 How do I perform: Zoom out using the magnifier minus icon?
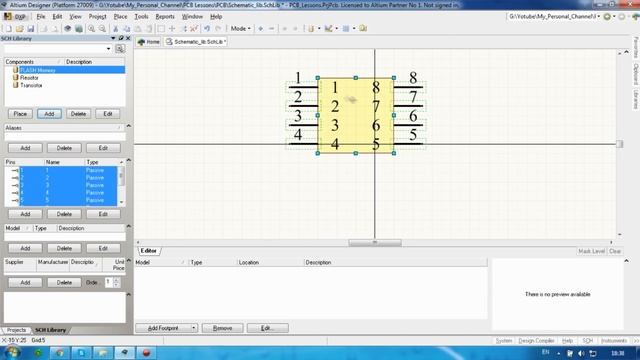click(102, 29)
